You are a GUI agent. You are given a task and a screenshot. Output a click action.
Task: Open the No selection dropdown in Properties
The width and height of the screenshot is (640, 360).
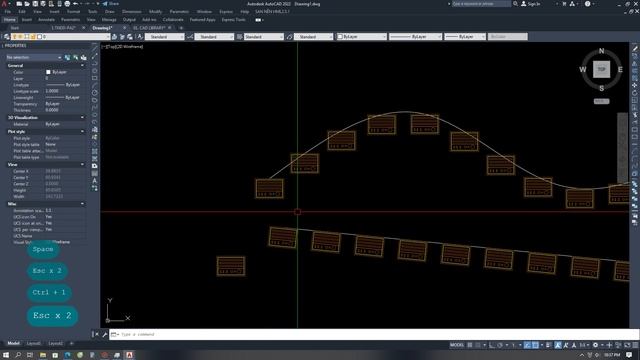pos(33,58)
